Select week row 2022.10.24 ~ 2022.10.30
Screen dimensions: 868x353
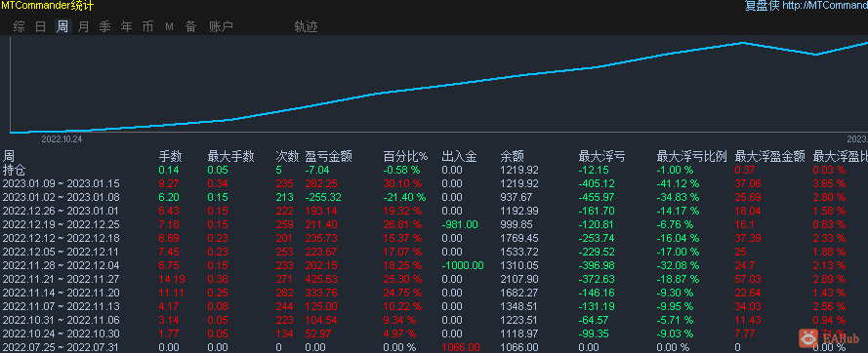[x=434, y=333]
